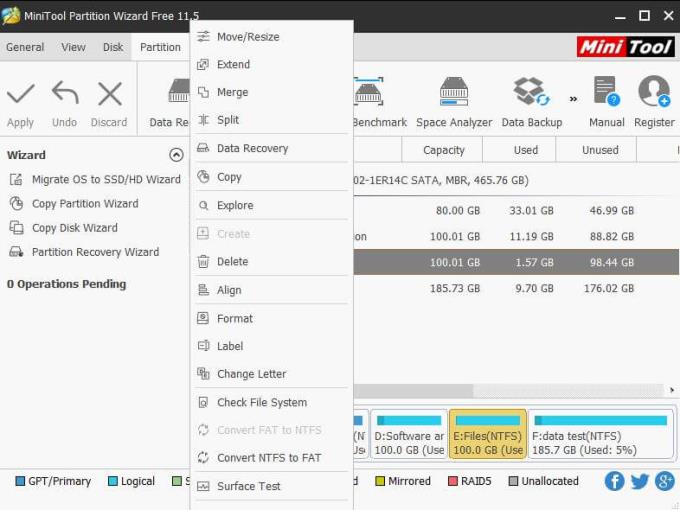The image size is (680, 510).
Task: Select the F:data test(NTFS) partition block
Action: 601,434
